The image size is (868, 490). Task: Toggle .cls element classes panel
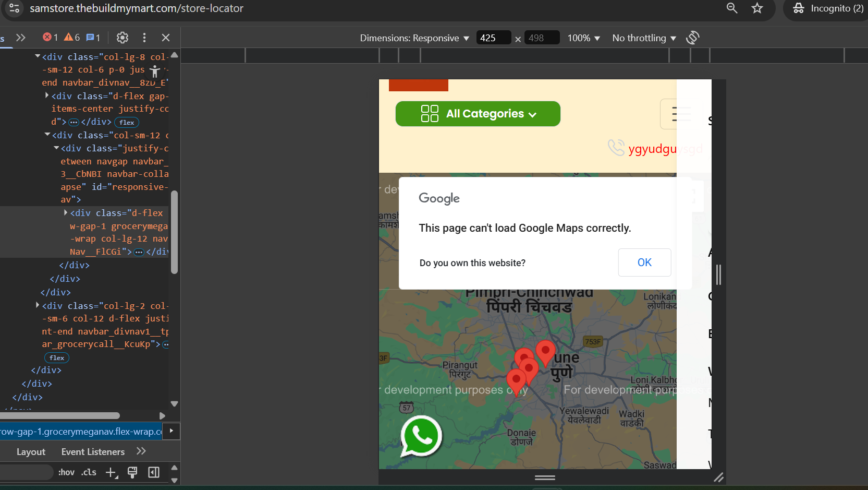tap(89, 472)
